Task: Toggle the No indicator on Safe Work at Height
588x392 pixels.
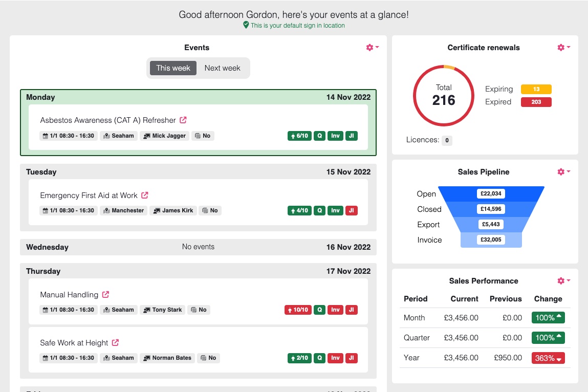Action: (x=208, y=358)
